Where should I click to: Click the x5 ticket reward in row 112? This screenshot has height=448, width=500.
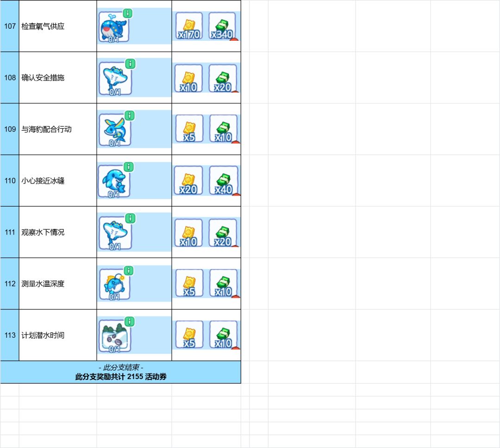pyautogui.click(x=189, y=284)
